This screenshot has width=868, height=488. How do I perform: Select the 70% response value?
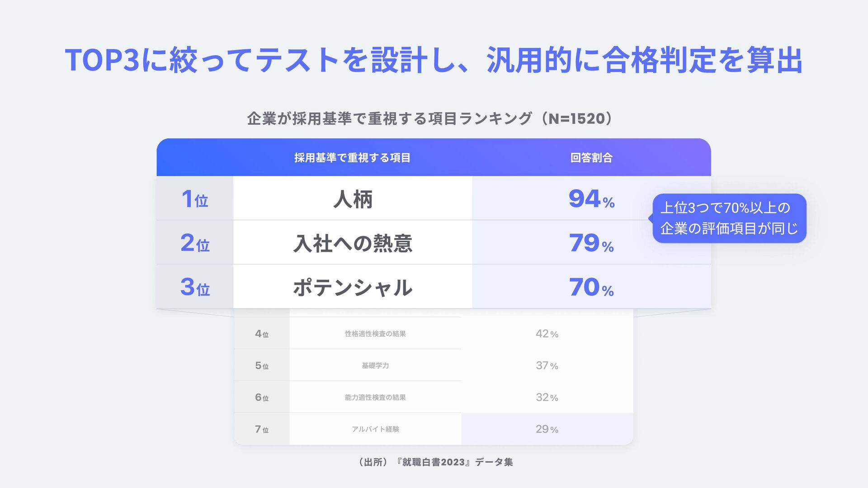[x=591, y=287]
